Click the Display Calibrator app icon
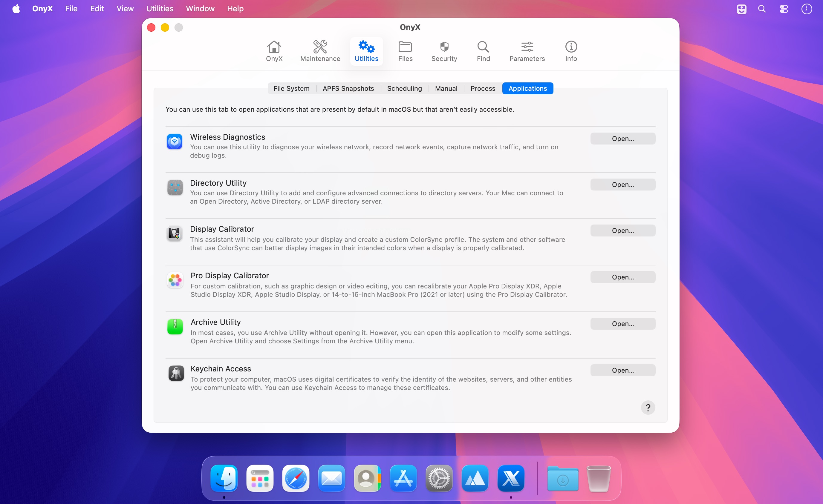 [174, 234]
